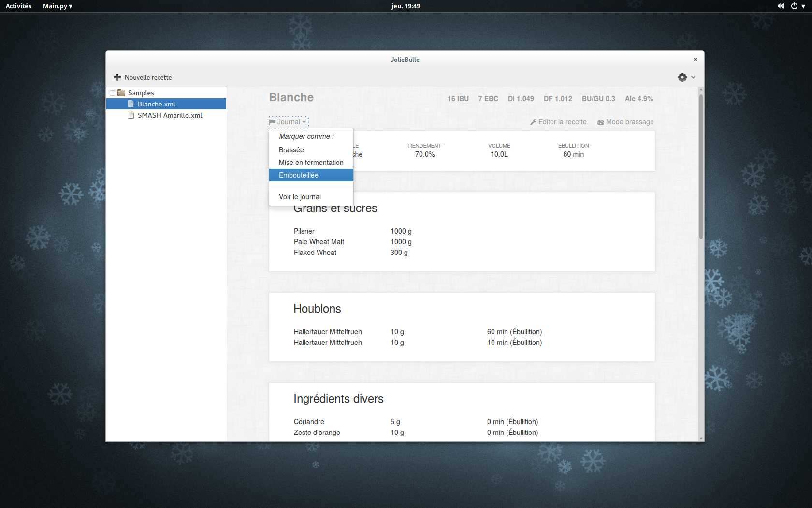Switch to Mode brassage
This screenshot has height=508, width=812.
(x=625, y=122)
